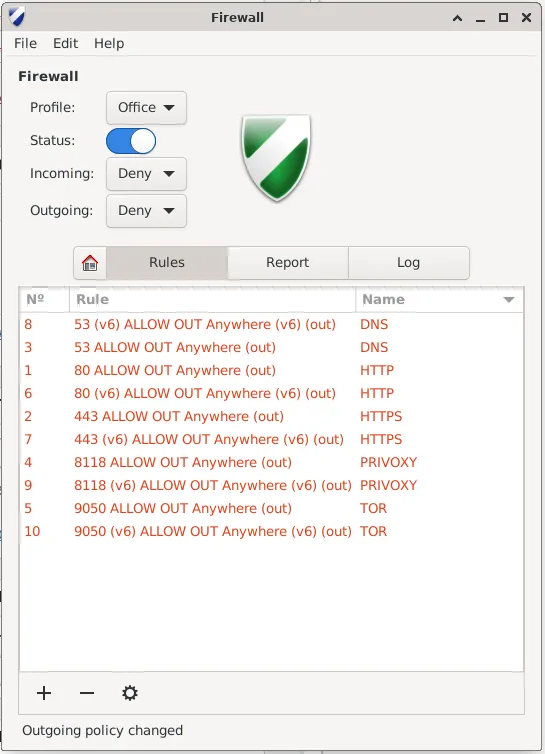Select rule '443 (v6) ALLOW OUT' HTTPS row

(271, 440)
